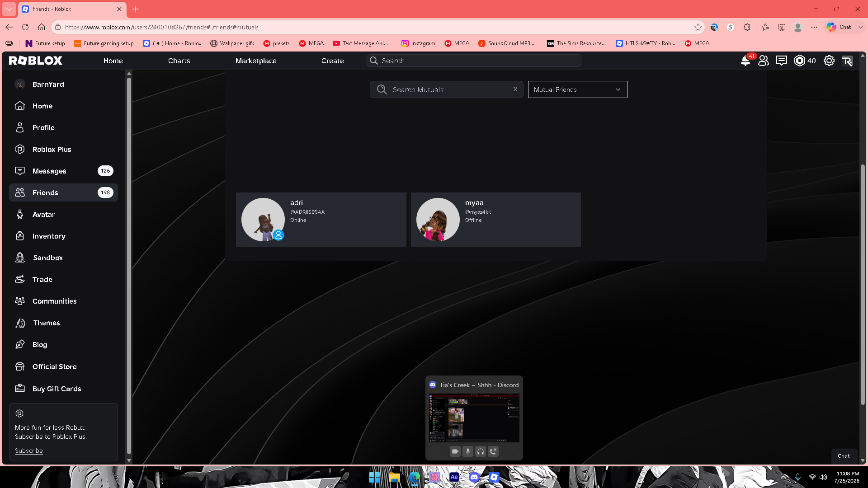
Task: Click the main Roblox Search box
Action: click(x=474, y=61)
